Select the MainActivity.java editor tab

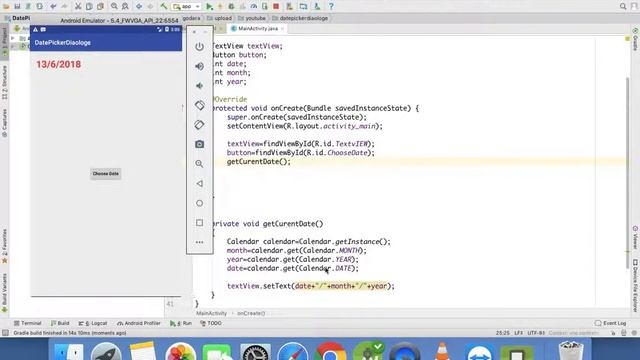(x=258, y=29)
